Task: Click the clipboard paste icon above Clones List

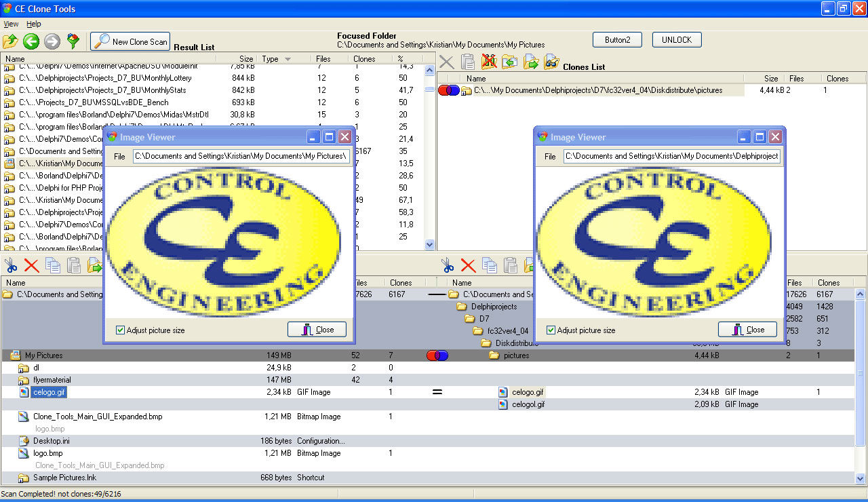Action: pyautogui.click(x=468, y=62)
